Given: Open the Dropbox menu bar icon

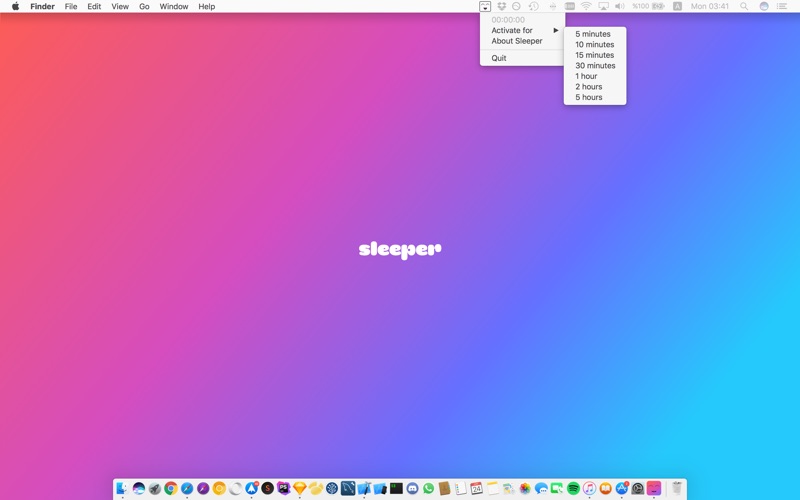Looking at the screenshot, I should (502, 6).
